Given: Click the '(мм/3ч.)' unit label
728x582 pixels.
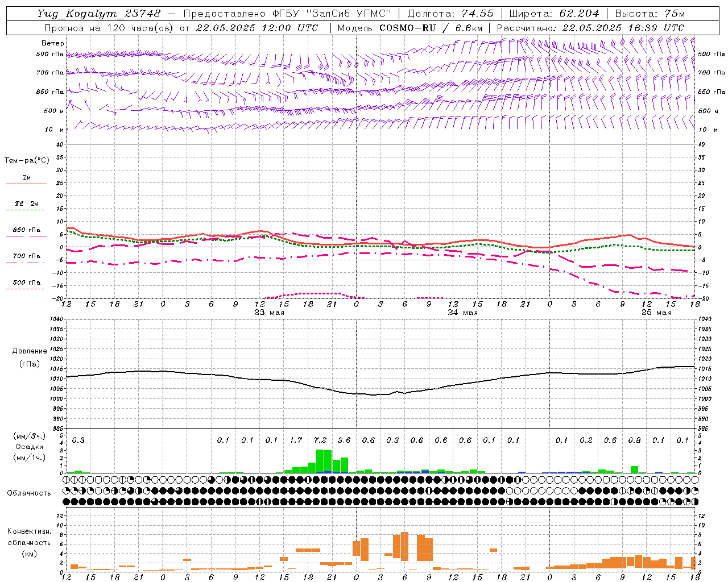Looking at the screenshot, I should [x=30, y=436].
